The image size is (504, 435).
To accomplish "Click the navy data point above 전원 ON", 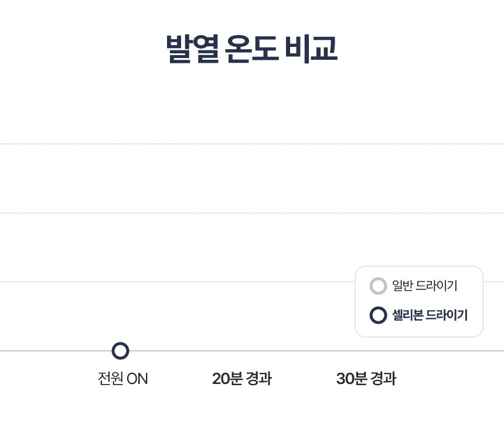I will pos(120,351).
